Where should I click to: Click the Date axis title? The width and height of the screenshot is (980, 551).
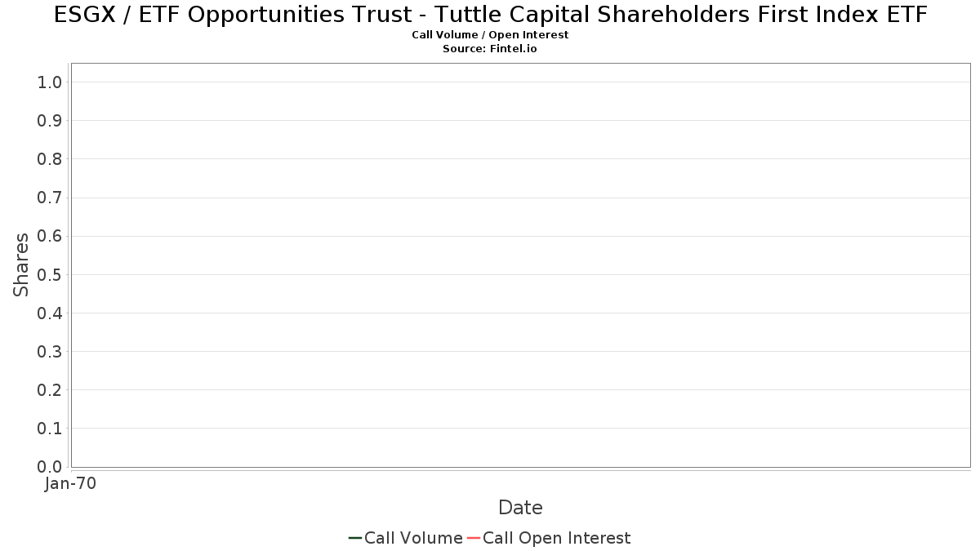pyautogui.click(x=520, y=508)
